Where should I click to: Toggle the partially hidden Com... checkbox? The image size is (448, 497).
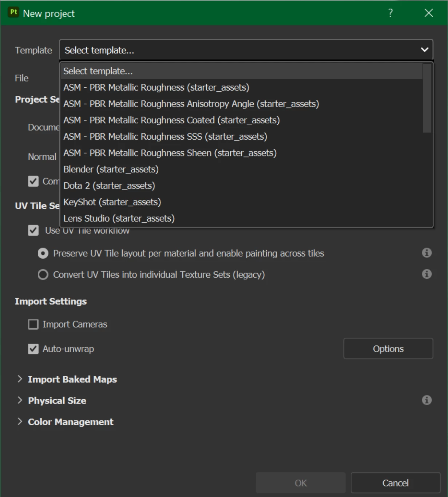pyautogui.click(x=33, y=181)
